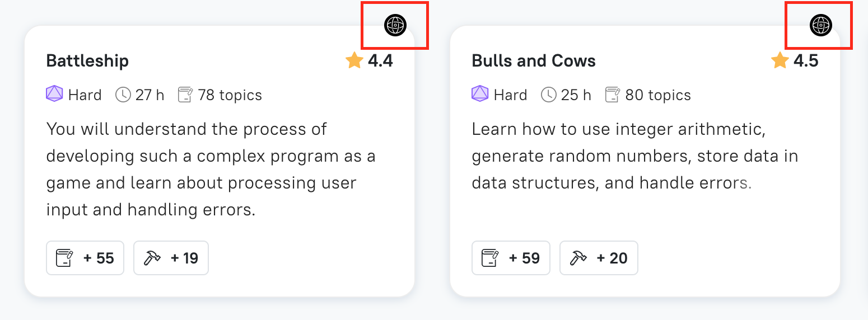The width and height of the screenshot is (868, 320).
Task: Select the +55 topics badge
Action: [85, 258]
